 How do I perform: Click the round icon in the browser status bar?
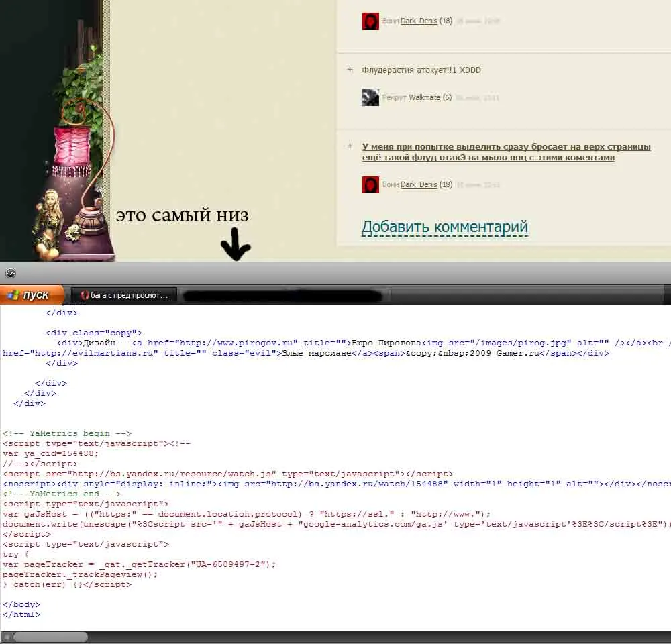click(10, 274)
